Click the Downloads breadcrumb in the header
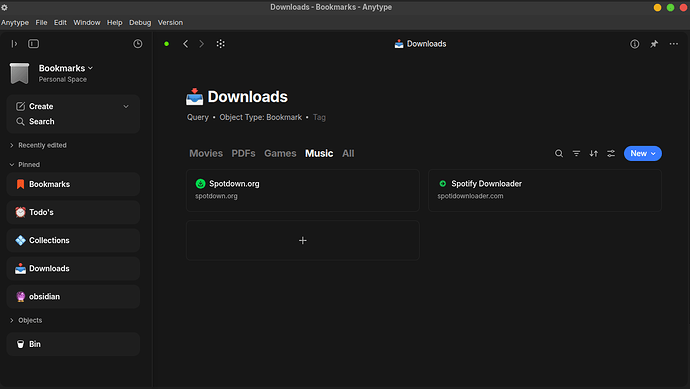This screenshot has width=690, height=389. [420, 44]
